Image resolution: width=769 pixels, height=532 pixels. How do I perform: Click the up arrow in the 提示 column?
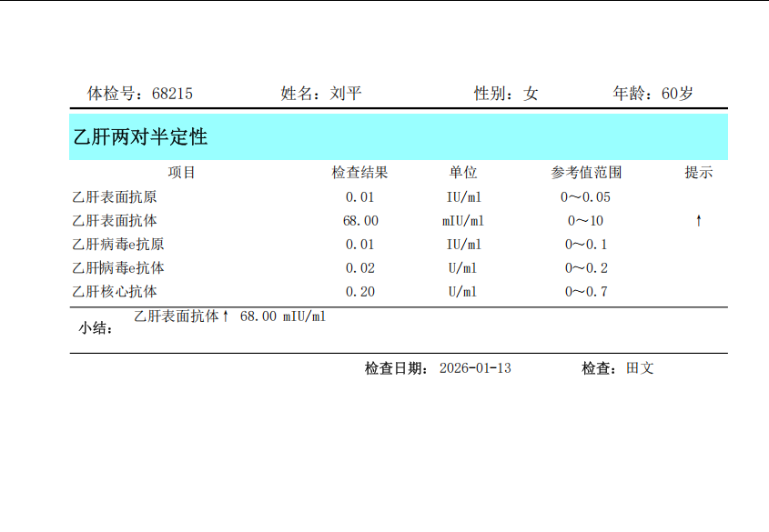(698, 221)
